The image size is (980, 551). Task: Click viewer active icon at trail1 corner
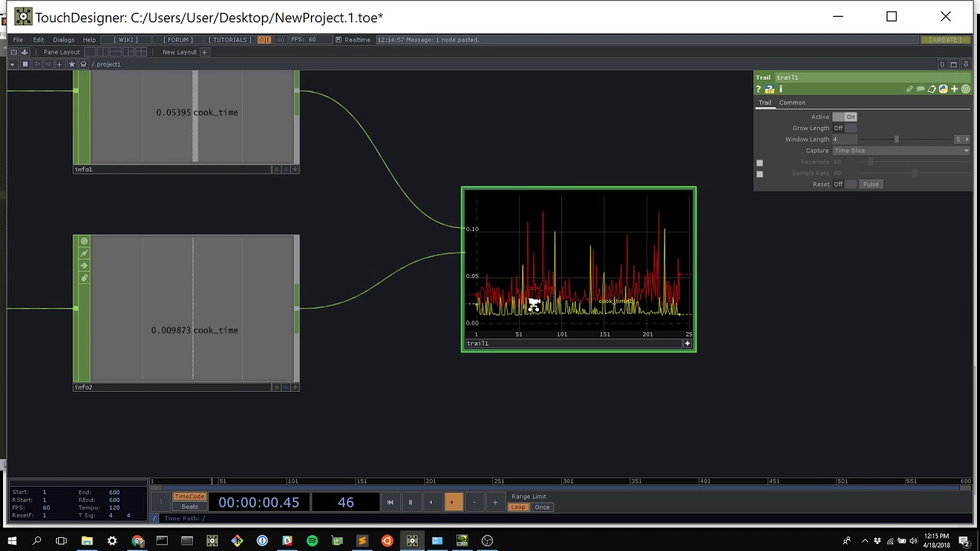coord(688,344)
